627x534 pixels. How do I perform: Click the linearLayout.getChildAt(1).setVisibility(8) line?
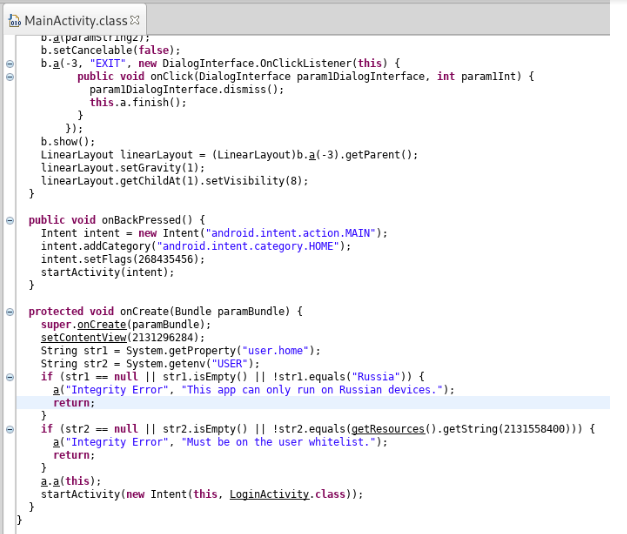coord(174,181)
